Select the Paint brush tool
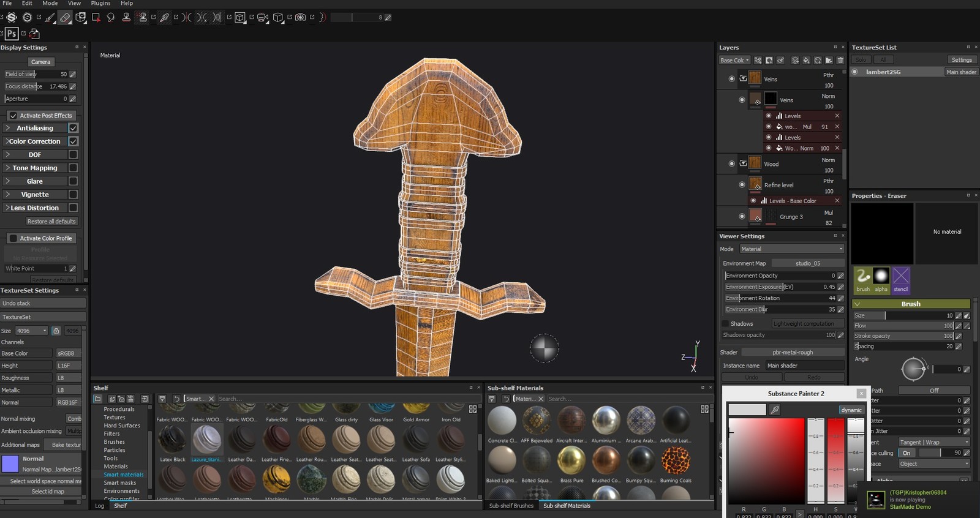Viewport: 980px width, 518px height. (50, 17)
